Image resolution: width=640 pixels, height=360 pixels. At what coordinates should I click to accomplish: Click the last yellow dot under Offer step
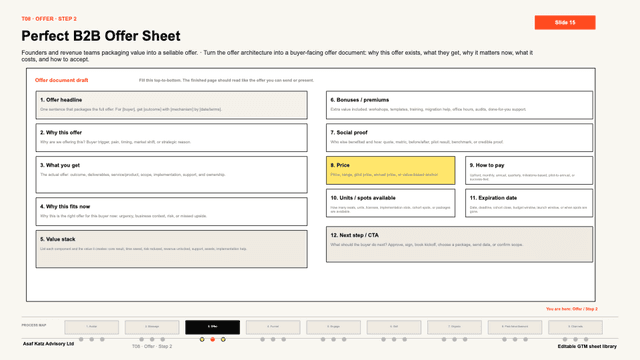click(223, 339)
